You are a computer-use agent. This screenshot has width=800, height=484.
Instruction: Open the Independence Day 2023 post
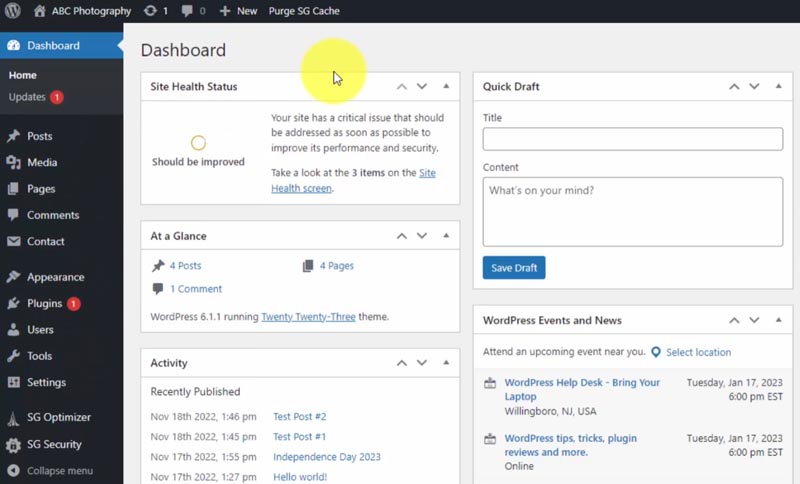pyautogui.click(x=327, y=457)
